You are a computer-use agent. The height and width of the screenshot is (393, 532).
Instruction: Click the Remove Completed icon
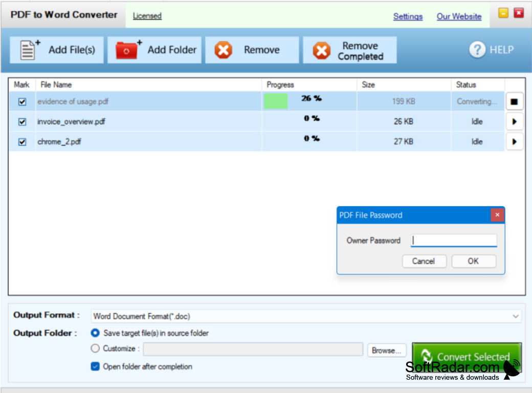pos(322,50)
